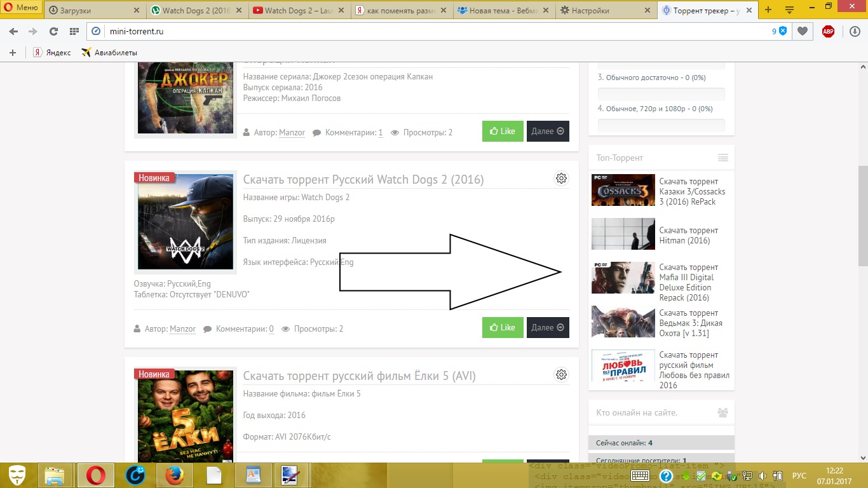Select the text Сейчас онлайн: 4
The width and height of the screenshot is (868, 488).
(x=625, y=443)
